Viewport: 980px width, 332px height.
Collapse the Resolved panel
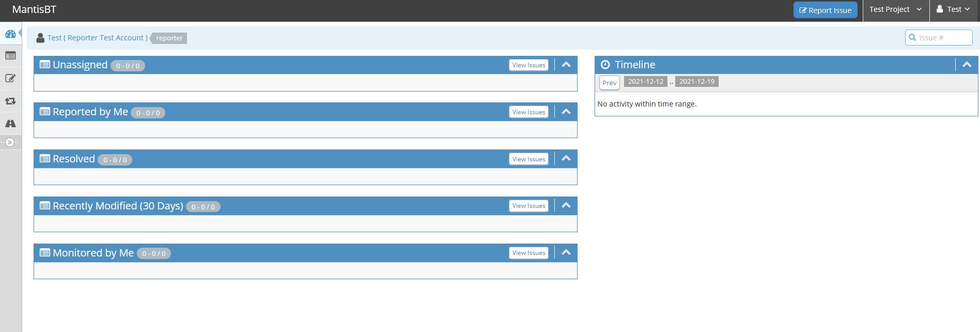(x=566, y=158)
